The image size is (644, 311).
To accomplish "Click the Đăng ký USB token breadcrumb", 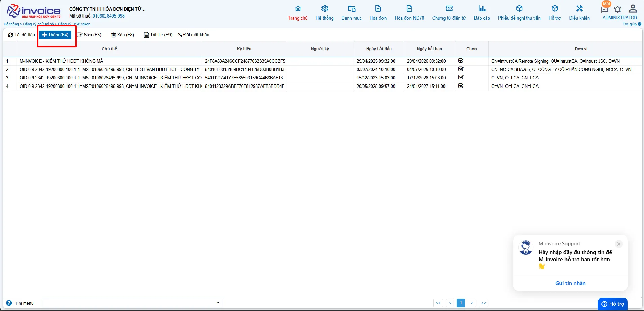I will (x=74, y=24).
